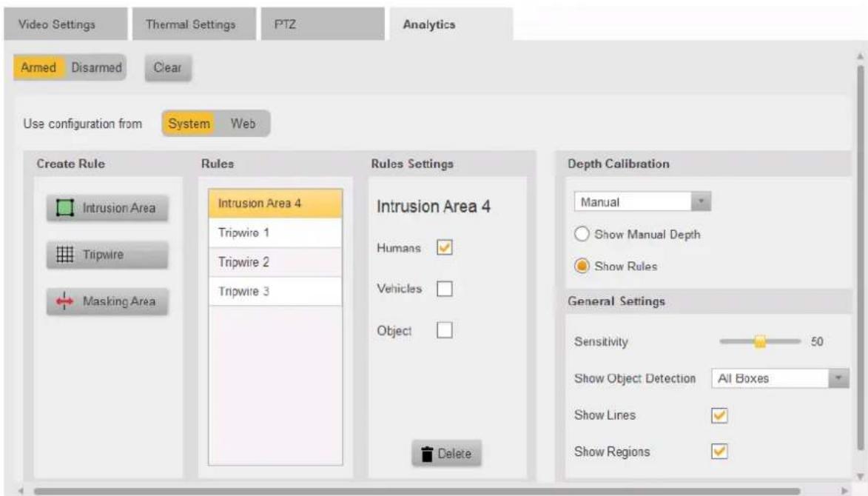Image resolution: width=868 pixels, height=496 pixels.
Task: Select Intrusion Area 4 in Rules list
Action: (276, 203)
